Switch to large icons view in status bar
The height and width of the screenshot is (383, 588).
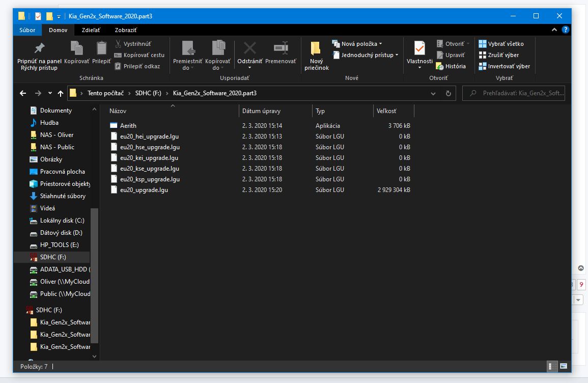(x=563, y=367)
